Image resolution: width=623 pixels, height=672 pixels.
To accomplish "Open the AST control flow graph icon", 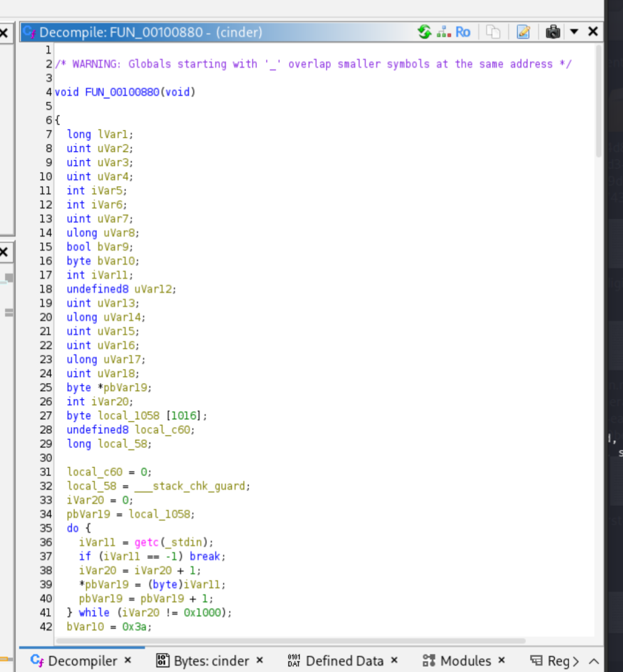I will [443, 32].
